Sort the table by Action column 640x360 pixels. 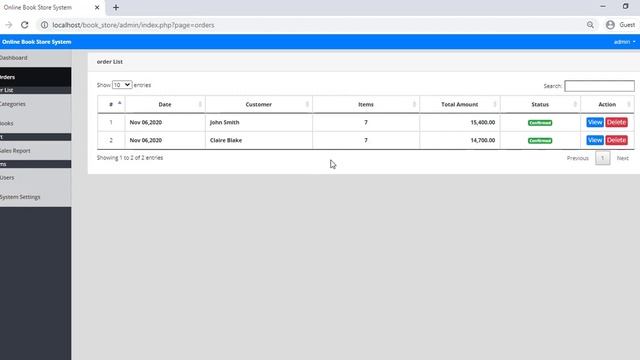[607, 104]
